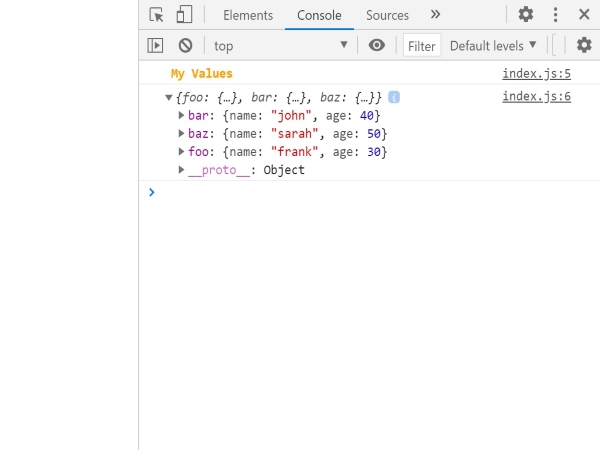Image resolution: width=600 pixels, height=450 pixels.
Task: Activate the inspect element picker icon
Action: pos(156,15)
